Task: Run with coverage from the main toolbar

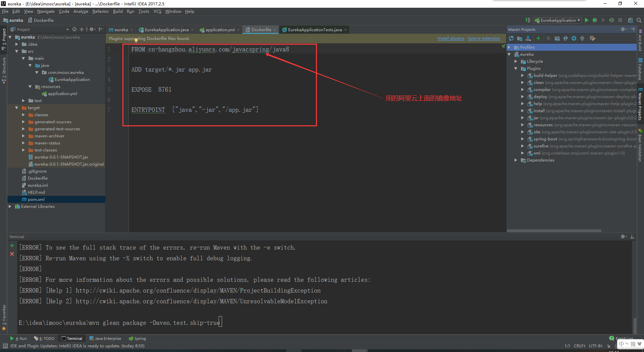Action: pyautogui.click(x=612, y=20)
